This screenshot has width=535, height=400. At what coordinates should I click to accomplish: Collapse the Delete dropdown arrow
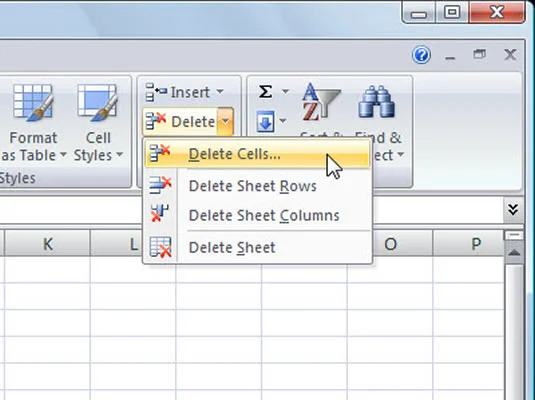tap(226, 122)
